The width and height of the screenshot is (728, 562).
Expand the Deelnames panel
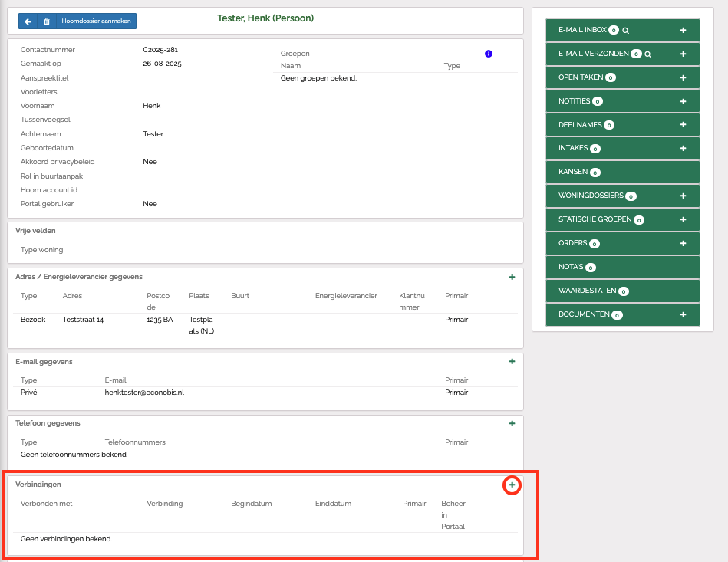click(581, 125)
